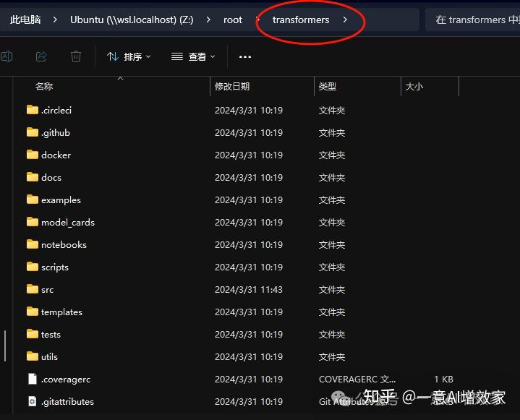
Task: Click the .github folder name
Action: (x=56, y=133)
